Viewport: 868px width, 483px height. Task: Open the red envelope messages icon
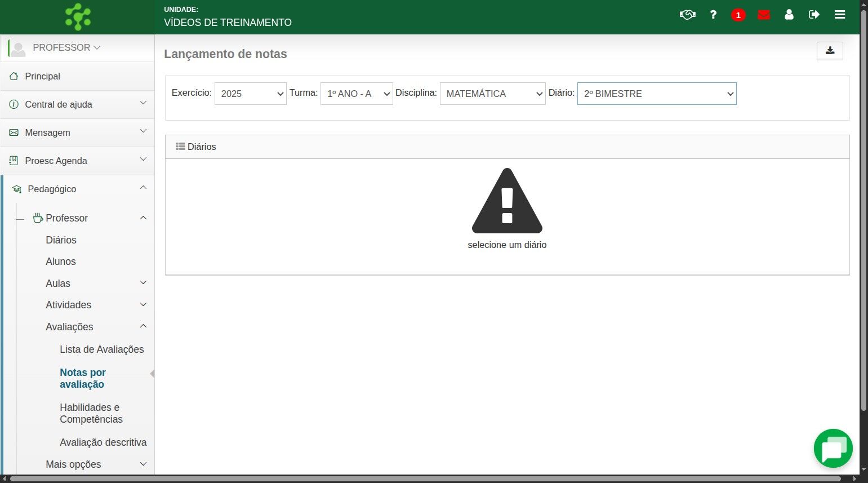(764, 15)
